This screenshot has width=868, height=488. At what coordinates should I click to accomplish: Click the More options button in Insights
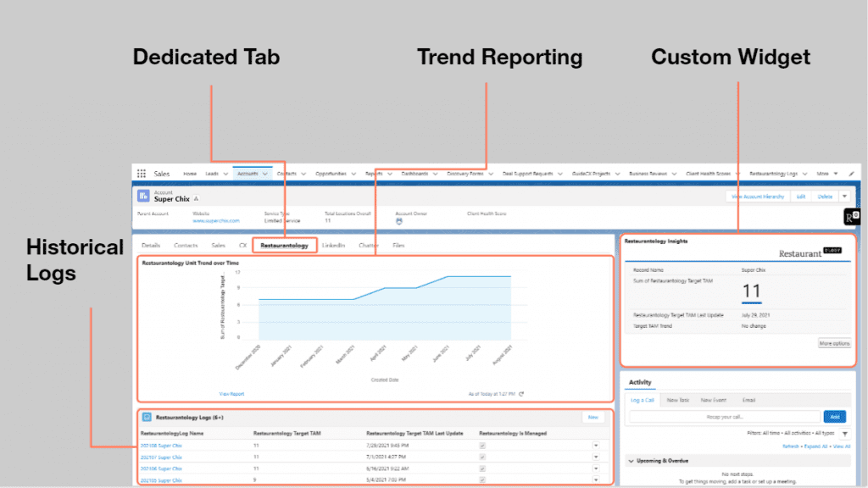pyautogui.click(x=834, y=344)
